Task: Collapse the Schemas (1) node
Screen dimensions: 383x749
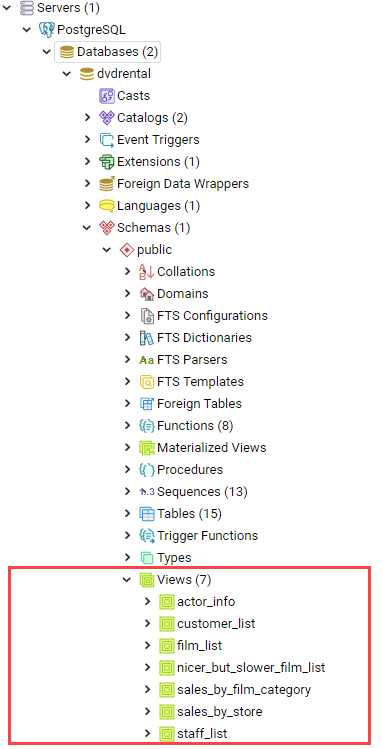Action: tap(87, 228)
